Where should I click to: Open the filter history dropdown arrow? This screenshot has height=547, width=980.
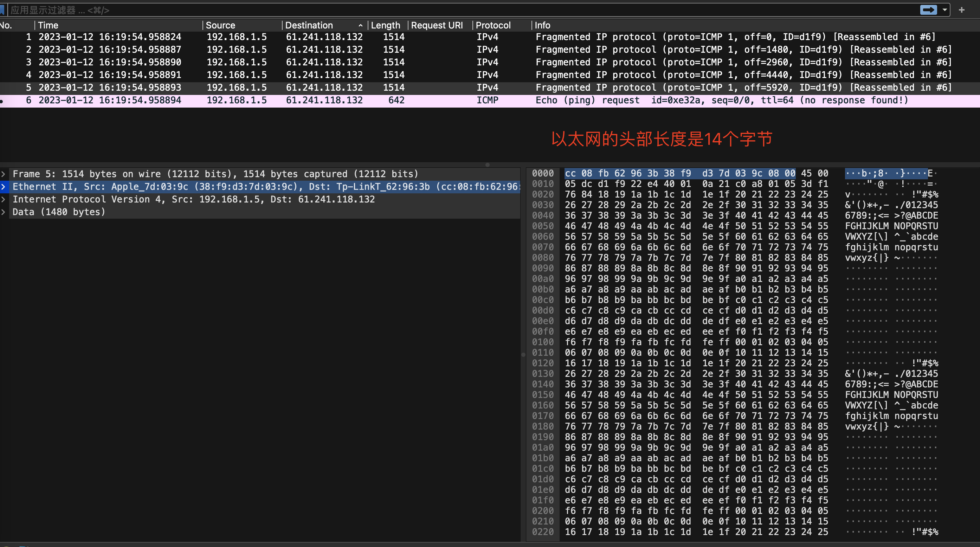tap(944, 10)
